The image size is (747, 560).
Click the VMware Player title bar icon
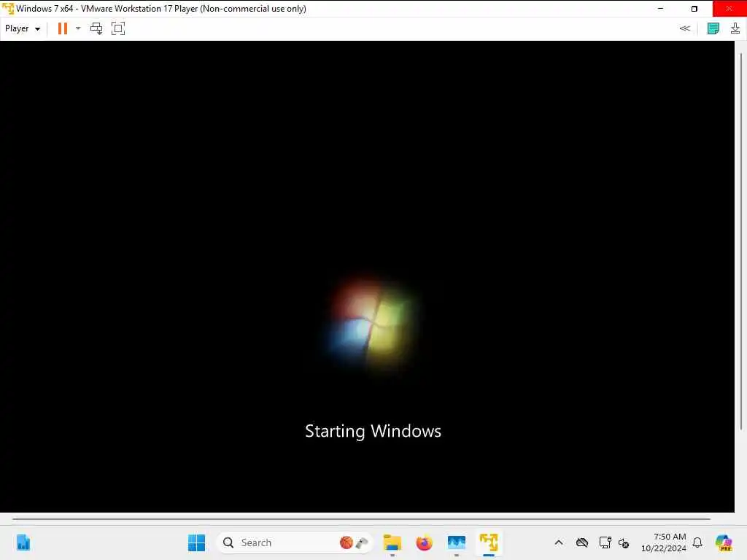pos(7,9)
